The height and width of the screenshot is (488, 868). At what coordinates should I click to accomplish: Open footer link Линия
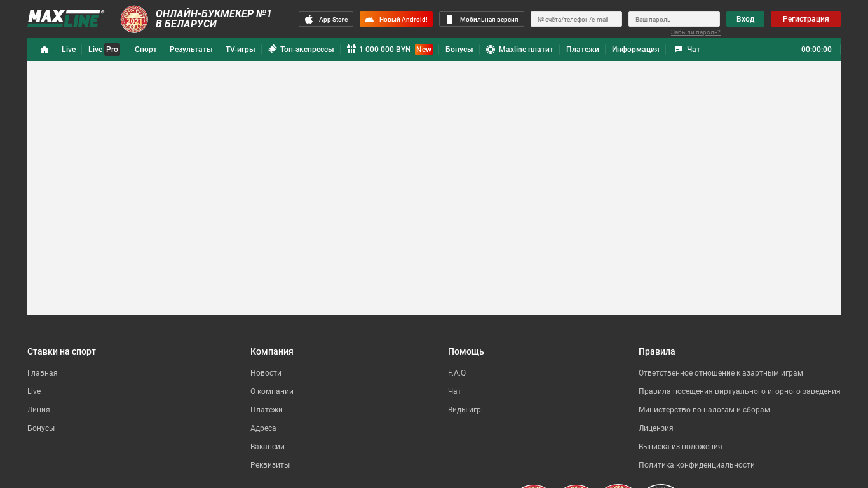tap(39, 410)
